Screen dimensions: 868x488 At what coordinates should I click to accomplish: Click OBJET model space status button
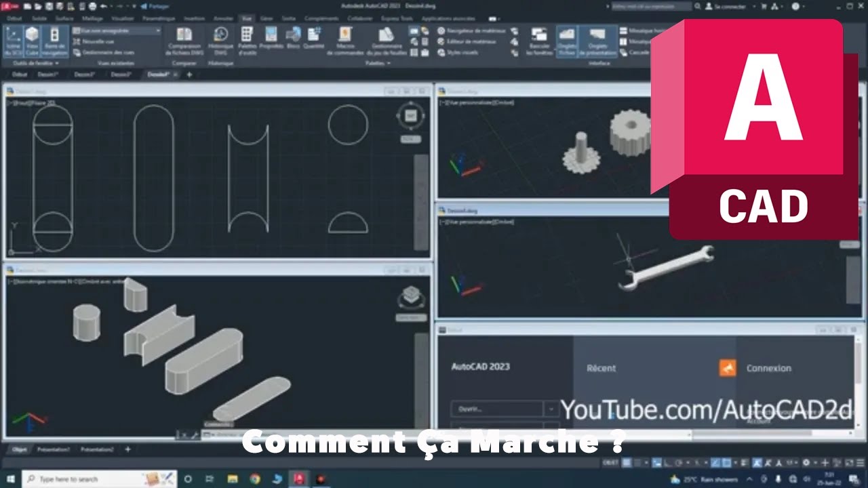[610, 462]
